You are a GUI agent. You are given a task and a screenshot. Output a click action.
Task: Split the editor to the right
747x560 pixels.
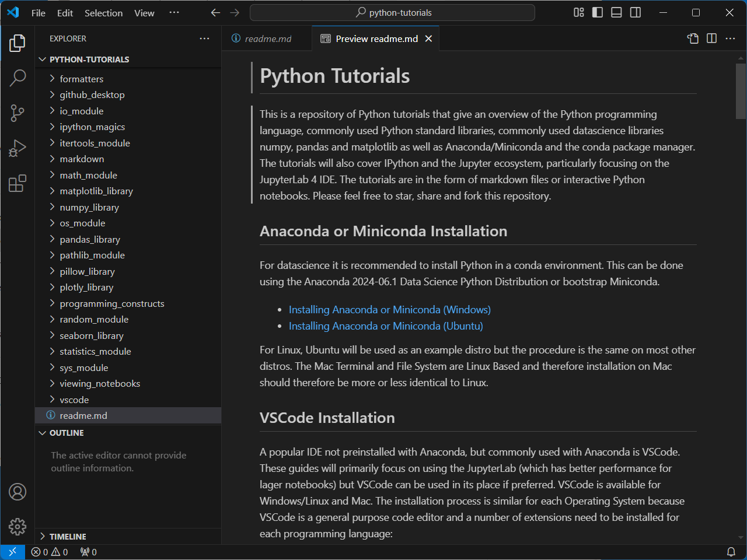click(x=711, y=38)
